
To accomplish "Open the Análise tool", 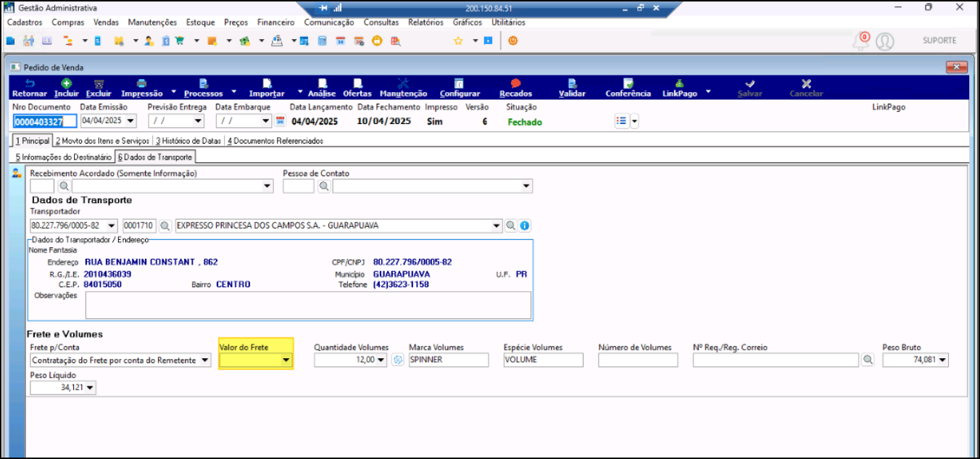I will coord(322,88).
